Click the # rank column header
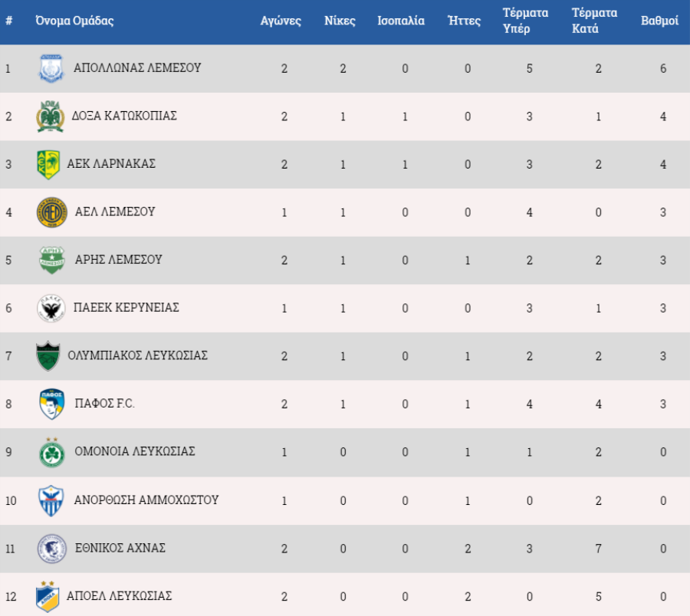The image size is (690, 616). (8, 20)
